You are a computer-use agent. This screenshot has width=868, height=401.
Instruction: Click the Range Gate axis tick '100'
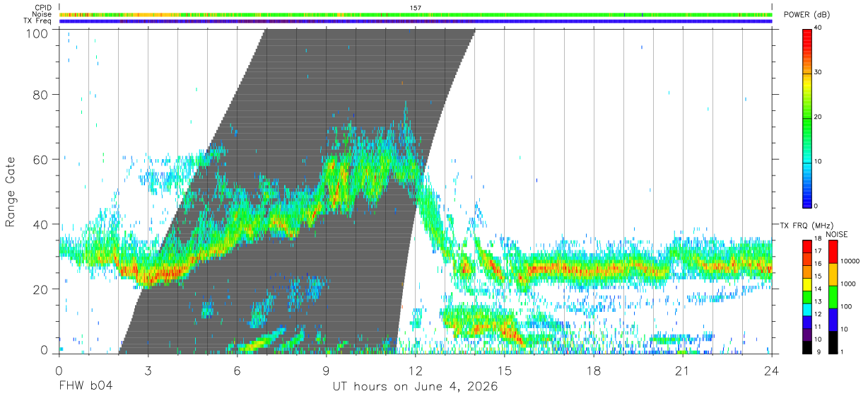[x=37, y=33]
